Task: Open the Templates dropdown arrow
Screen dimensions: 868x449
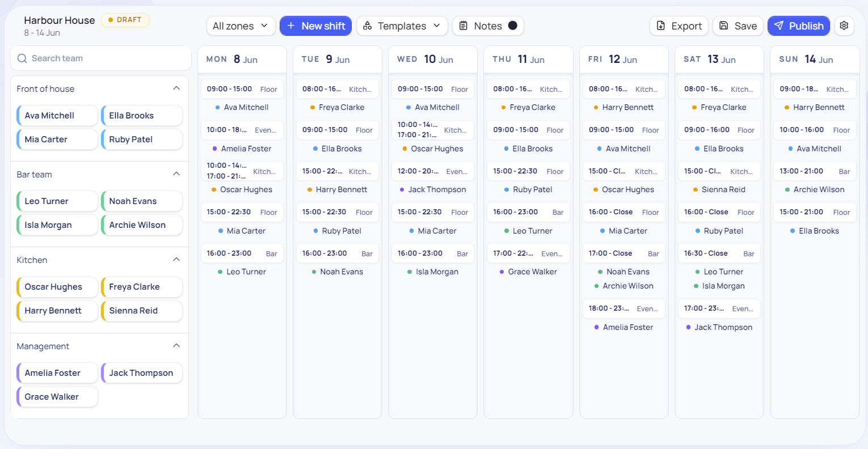Action: coord(437,26)
